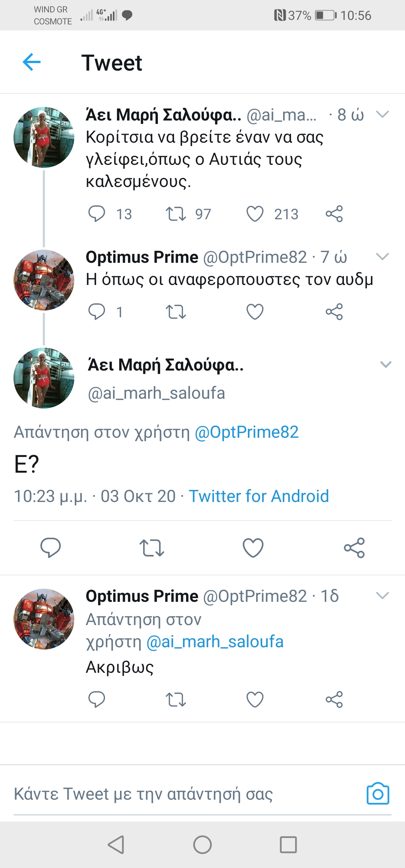Retweet the tweet with 97 retweets
Viewport: 405px width, 868px height.
point(175,214)
